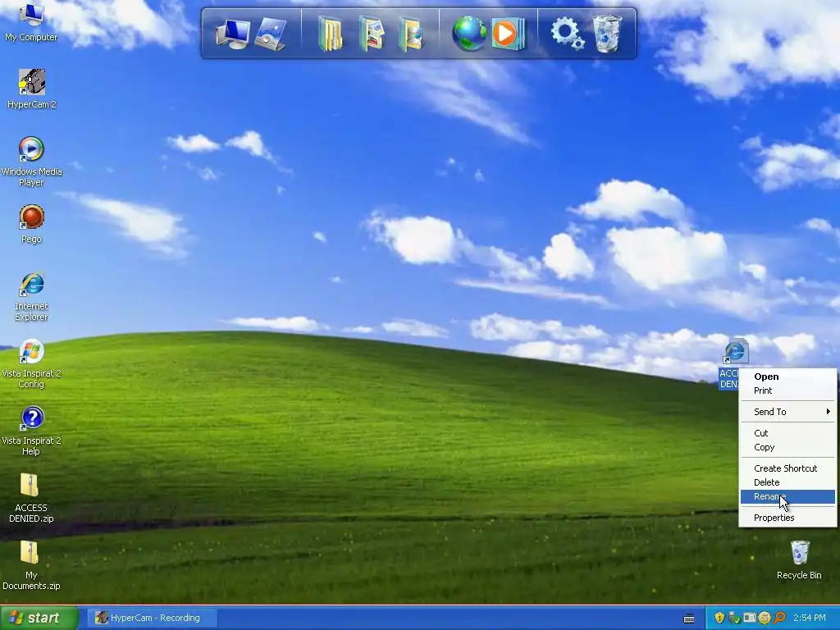Click the Safely Remove Hardware tray icon
Screen dimensions: 840x630
click(x=734, y=618)
